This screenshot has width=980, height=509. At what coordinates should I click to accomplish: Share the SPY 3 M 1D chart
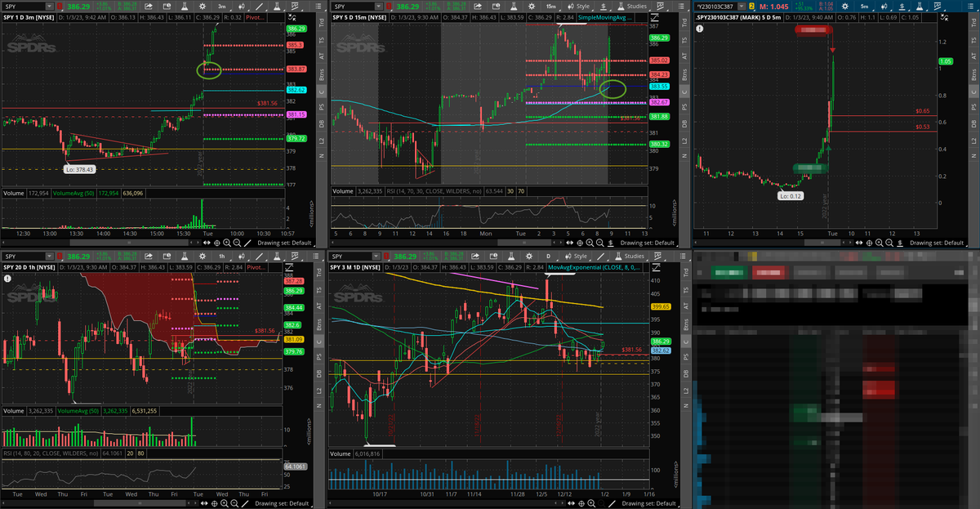(475, 256)
